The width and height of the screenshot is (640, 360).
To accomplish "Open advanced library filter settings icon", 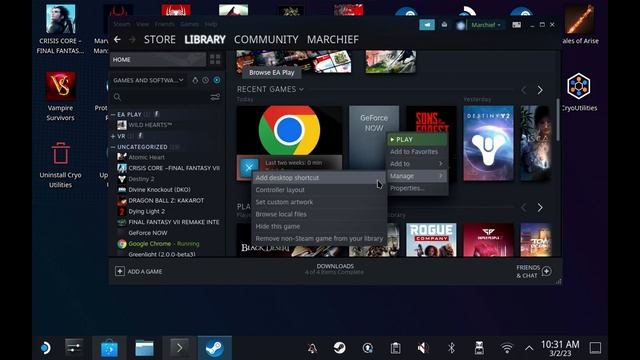I will (x=215, y=97).
